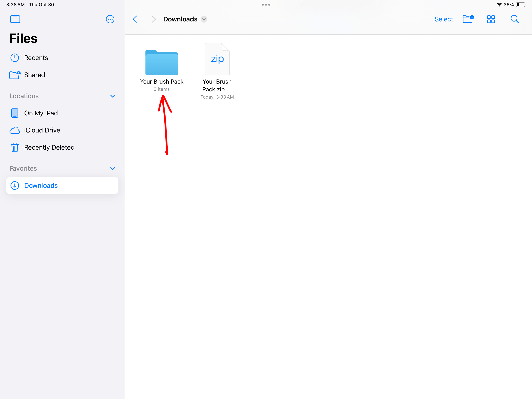
Task: Toggle the sidebar panel icon
Action: (15, 19)
